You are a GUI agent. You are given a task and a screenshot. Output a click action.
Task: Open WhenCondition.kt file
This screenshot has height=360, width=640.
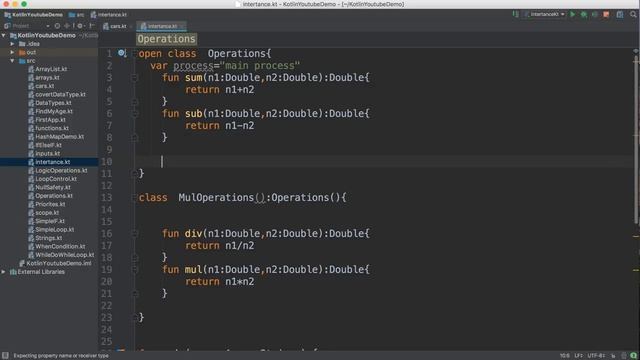click(x=57, y=247)
